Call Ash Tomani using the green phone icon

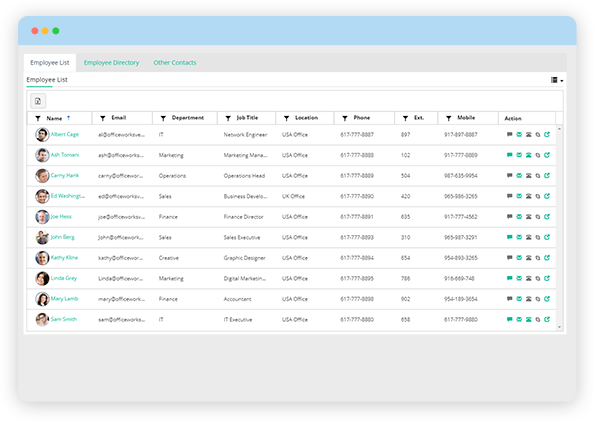[528, 155]
